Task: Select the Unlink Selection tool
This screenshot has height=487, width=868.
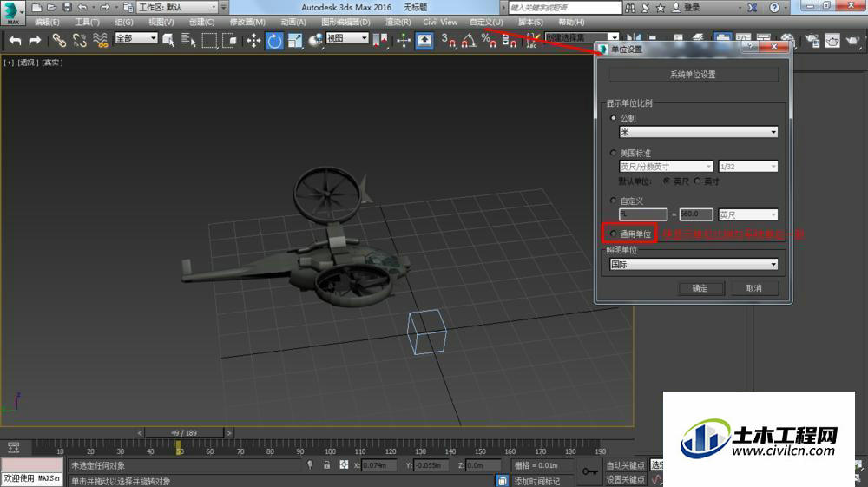Action: 79,41
